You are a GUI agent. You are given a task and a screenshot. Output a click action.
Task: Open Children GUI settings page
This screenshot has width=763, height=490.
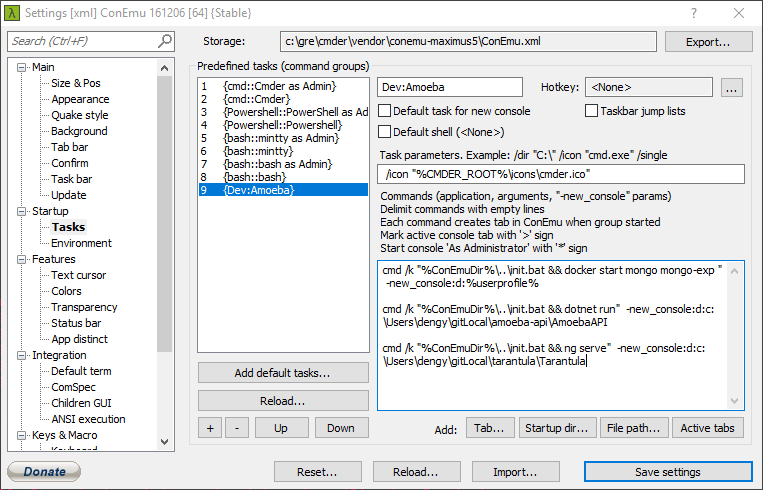pyautogui.click(x=81, y=403)
